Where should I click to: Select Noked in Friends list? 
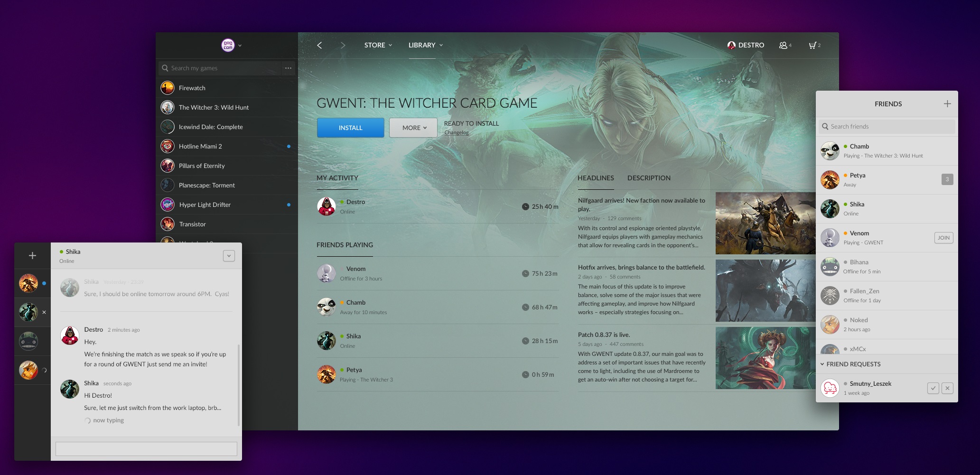click(887, 325)
